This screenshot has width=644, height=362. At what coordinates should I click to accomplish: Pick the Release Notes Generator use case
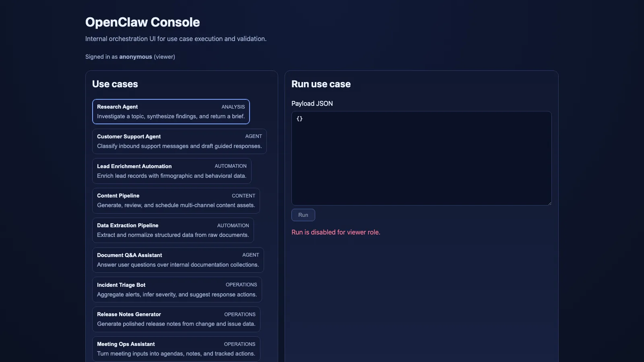[175, 319]
